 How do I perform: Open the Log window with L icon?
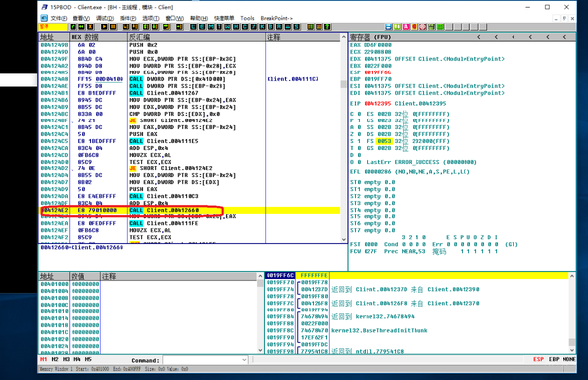point(193,27)
